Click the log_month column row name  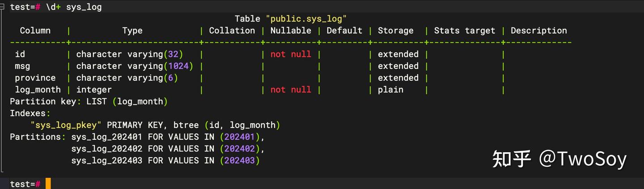click(38, 90)
